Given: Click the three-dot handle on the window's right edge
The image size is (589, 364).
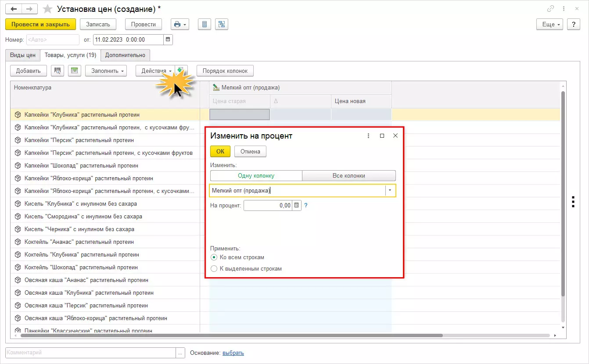Looking at the screenshot, I should click(573, 201).
